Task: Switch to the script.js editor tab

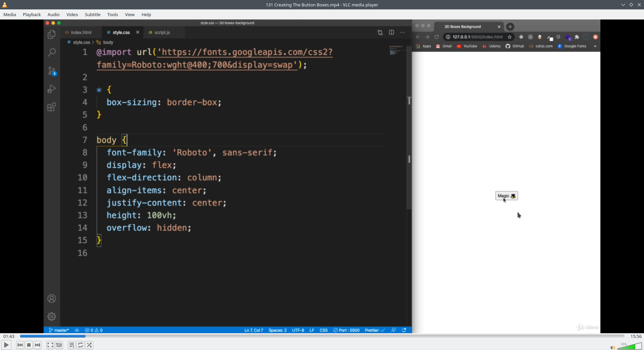Action: (x=162, y=32)
